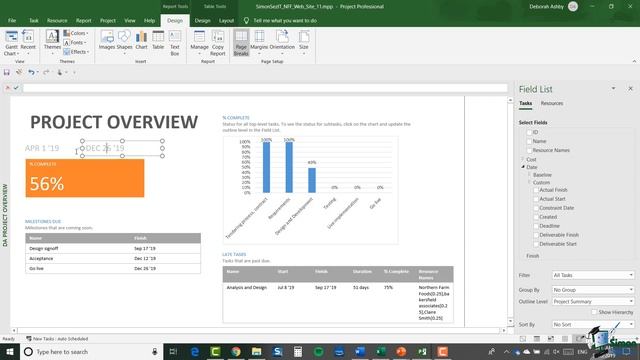Save the project via quick access icon
640x360 pixels.
[x=7, y=72]
